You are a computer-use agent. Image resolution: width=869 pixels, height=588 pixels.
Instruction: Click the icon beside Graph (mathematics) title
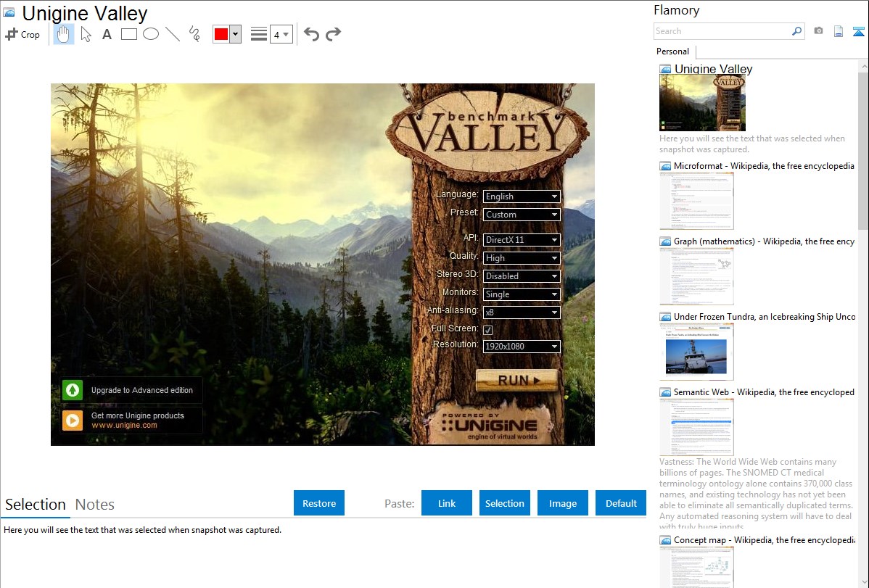click(x=665, y=241)
